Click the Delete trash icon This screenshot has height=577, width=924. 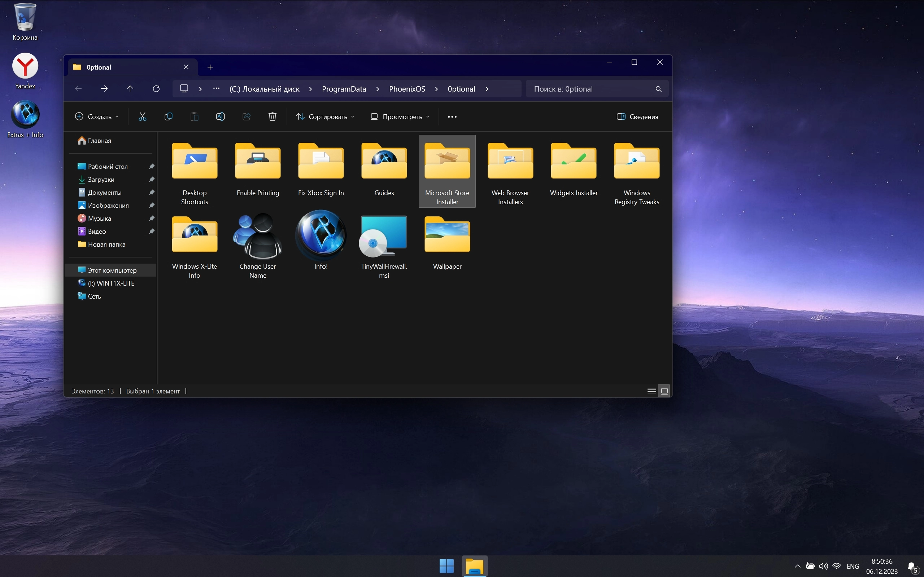pos(272,116)
